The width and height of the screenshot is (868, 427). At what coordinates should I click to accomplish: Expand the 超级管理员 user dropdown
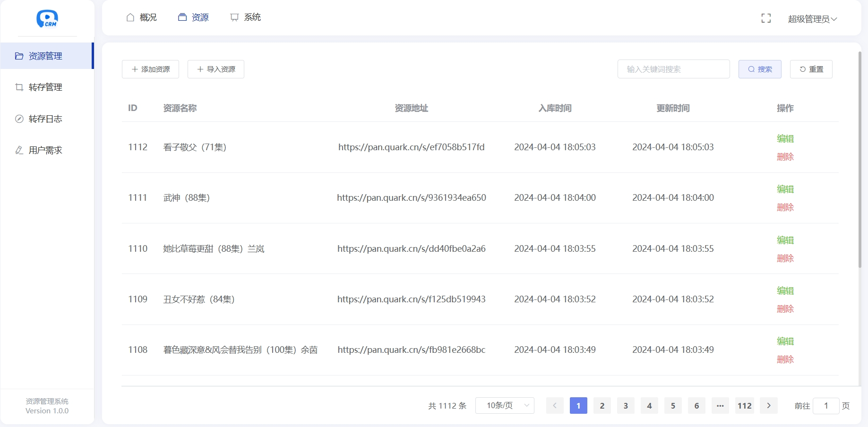[x=812, y=19]
